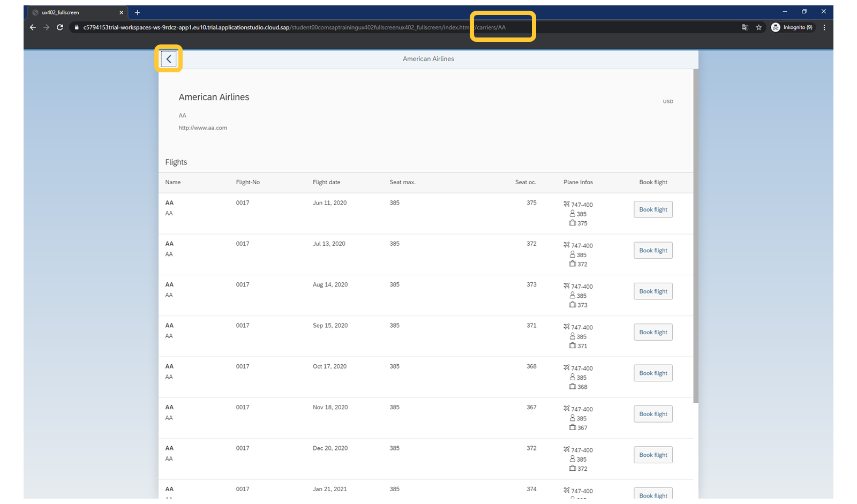Open the Inkognito profile indicator
857x504 pixels.
coord(792,27)
